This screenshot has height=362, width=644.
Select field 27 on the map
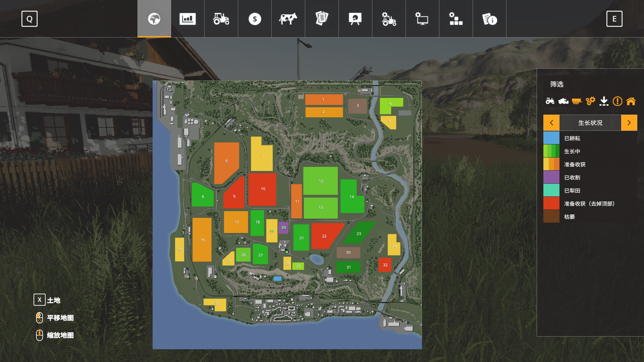[260, 254]
